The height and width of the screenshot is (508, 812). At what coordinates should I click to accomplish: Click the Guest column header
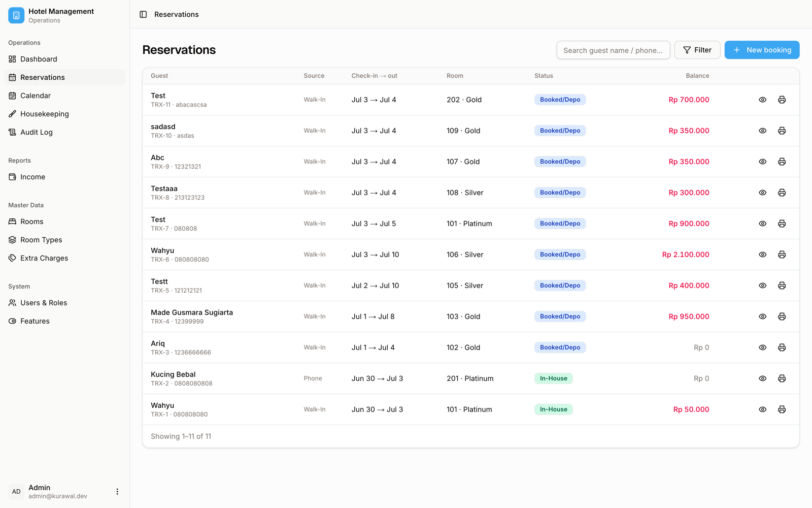click(159, 76)
